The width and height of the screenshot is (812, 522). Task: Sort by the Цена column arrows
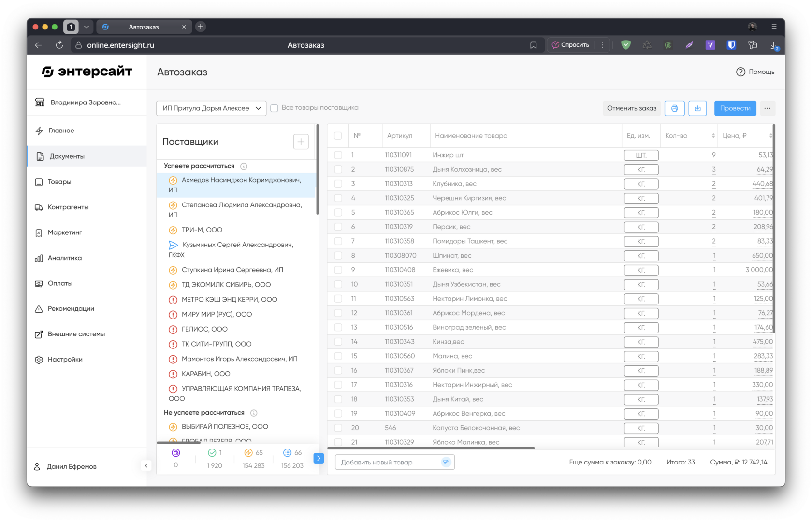[770, 136]
